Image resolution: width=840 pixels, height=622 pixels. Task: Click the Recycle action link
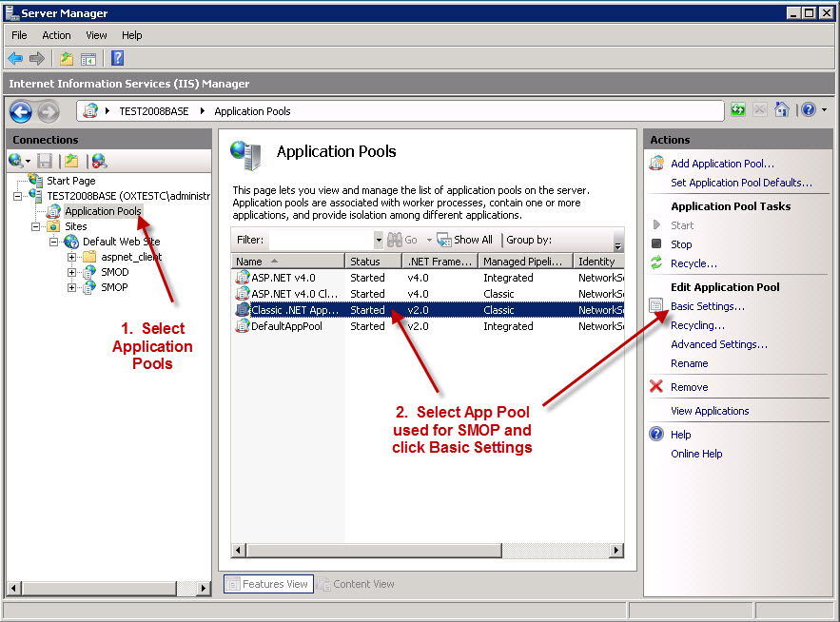693,263
